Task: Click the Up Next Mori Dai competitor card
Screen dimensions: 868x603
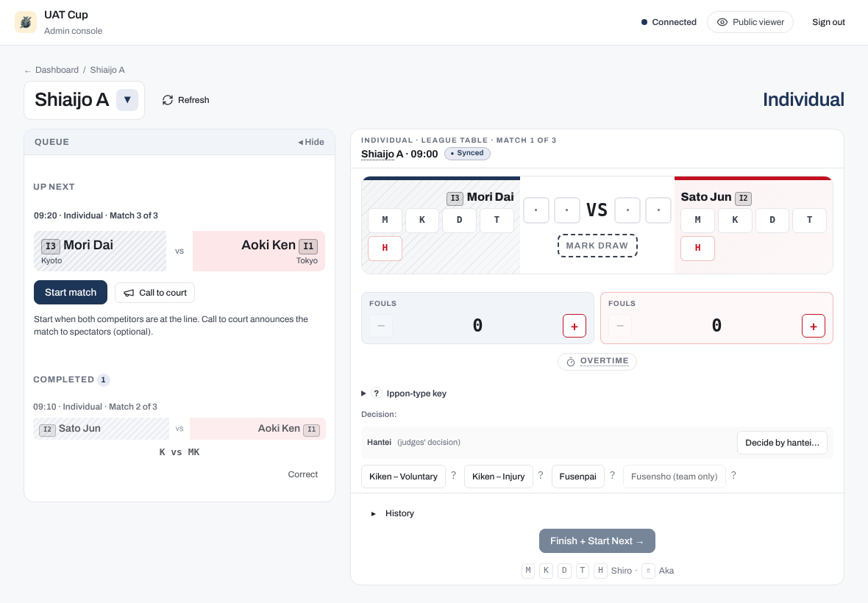Action: tap(99, 251)
